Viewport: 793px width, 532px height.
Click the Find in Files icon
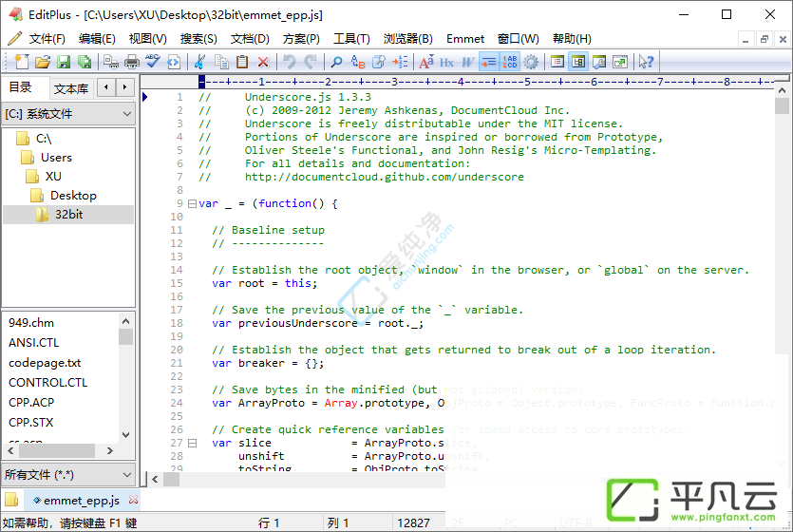(378, 62)
